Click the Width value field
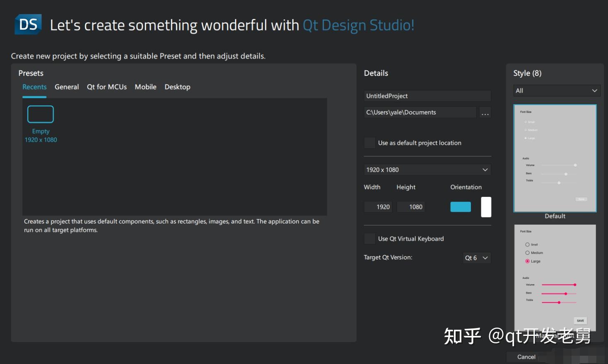 click(378, 207)
